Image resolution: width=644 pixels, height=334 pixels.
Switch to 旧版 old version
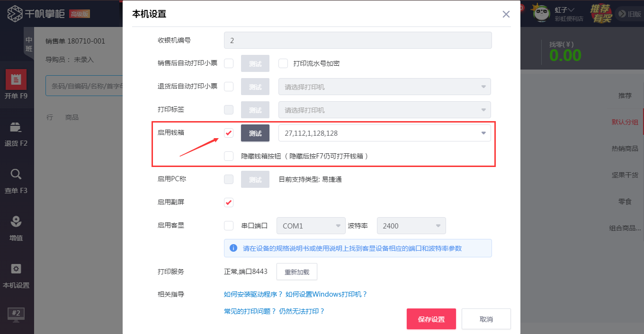click(x=630, y=13)
